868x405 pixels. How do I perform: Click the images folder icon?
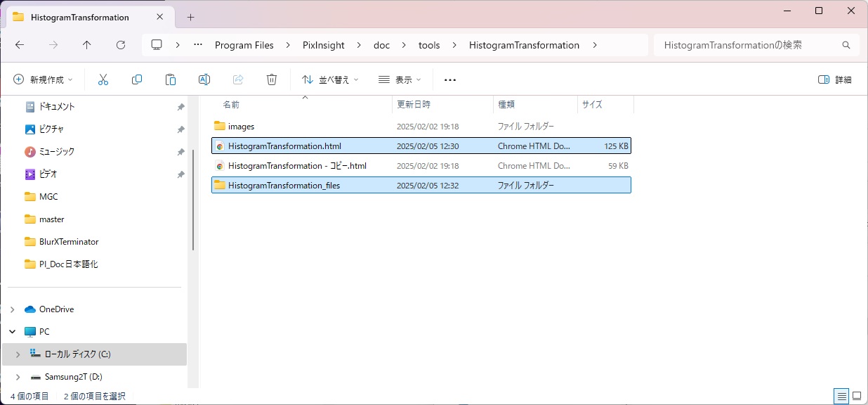click(220, 127)
